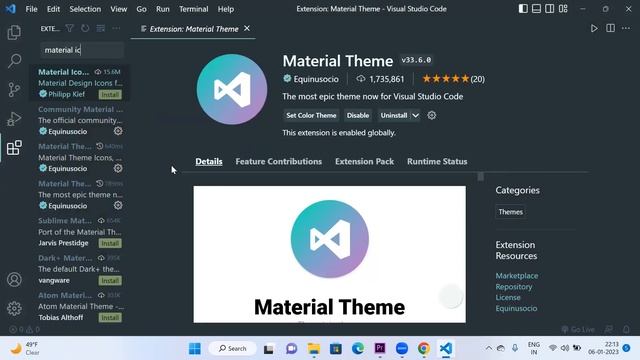This screenshot has width=640, height=360.
Task: Open manage gear for Material Theme Icons extension
Action: tap(118, 168)
